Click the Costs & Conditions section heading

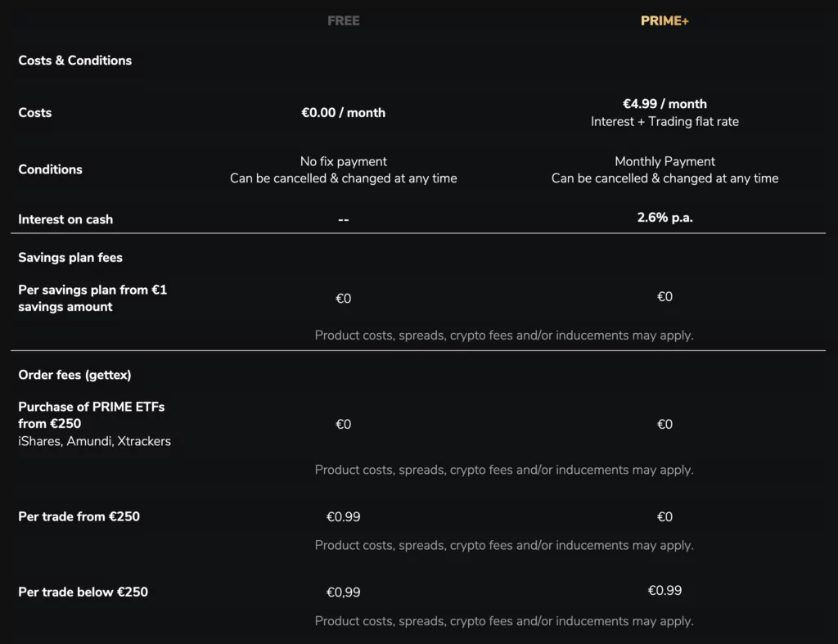pyautogui.click(x=74, y=61)
